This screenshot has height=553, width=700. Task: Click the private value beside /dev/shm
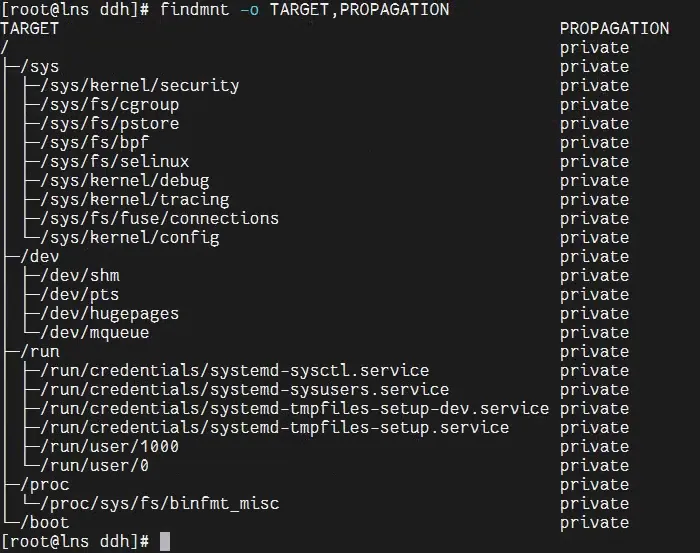click(x=594, y=276)
